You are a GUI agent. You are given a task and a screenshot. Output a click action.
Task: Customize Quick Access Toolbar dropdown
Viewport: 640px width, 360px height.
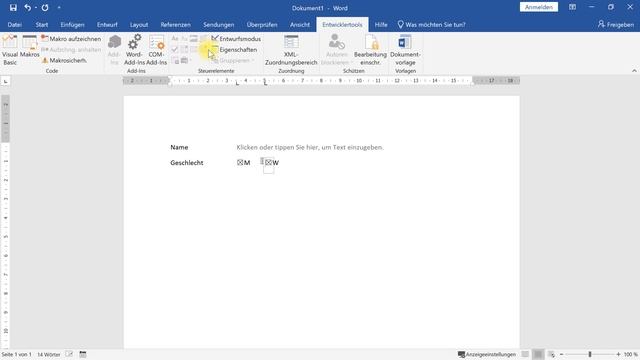[59, 8]
